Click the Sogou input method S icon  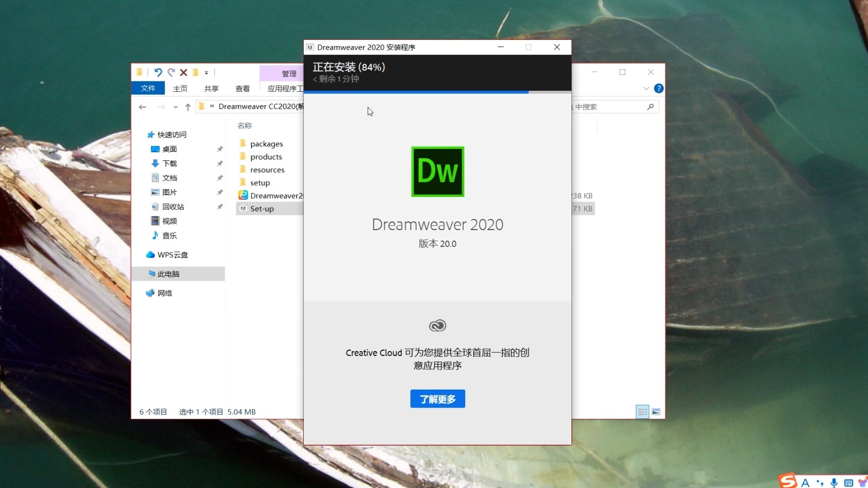click(x=788, y=481)
